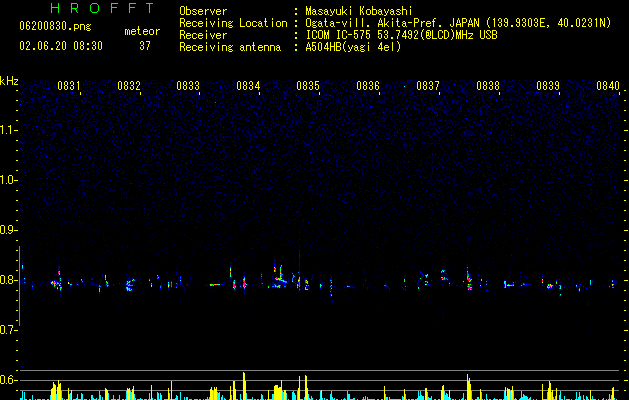Click the 0.7 kHz axis label
This screenshot has height=400, width=629.
coord(9,330)
